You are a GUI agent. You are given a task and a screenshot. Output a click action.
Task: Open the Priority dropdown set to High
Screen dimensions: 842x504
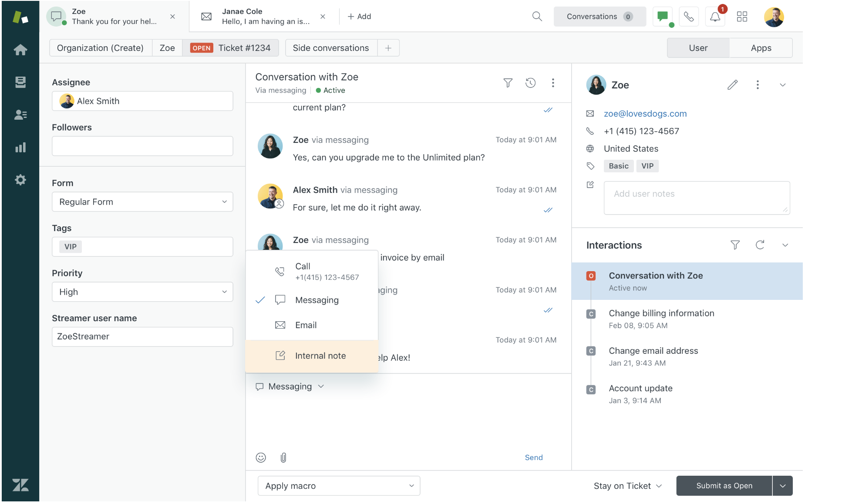click(142, 292)
